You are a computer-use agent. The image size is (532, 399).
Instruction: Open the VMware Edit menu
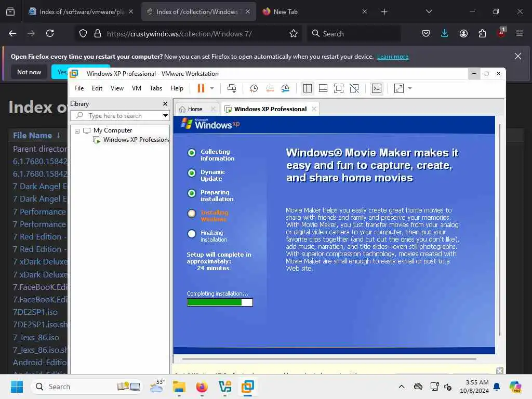[x=97, y=88]
